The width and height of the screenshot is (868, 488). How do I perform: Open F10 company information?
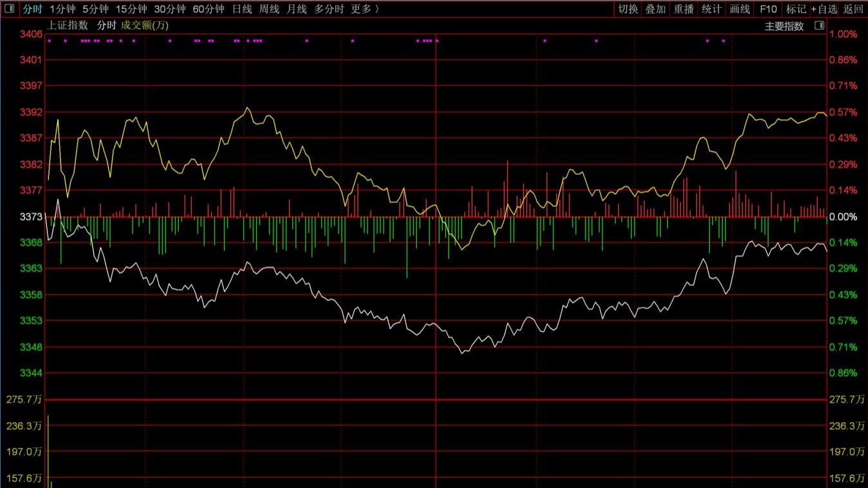click(x=768, y=9)
